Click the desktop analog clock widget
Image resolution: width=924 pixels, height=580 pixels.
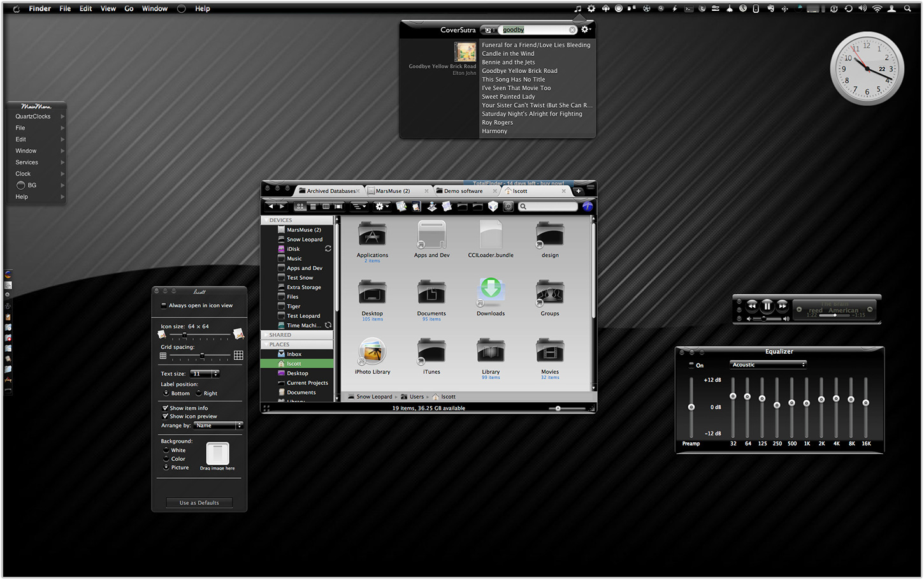pos(867,68)
